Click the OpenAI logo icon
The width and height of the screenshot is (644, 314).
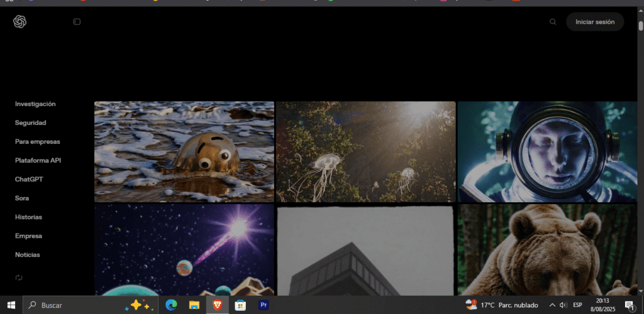coord(19,22)
